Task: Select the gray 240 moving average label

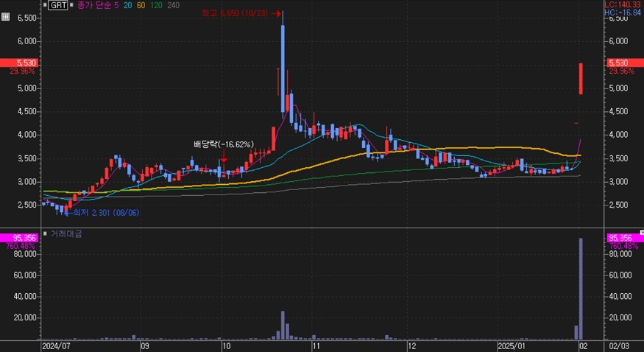Action: pyautogui.click(x=173, y=5)
